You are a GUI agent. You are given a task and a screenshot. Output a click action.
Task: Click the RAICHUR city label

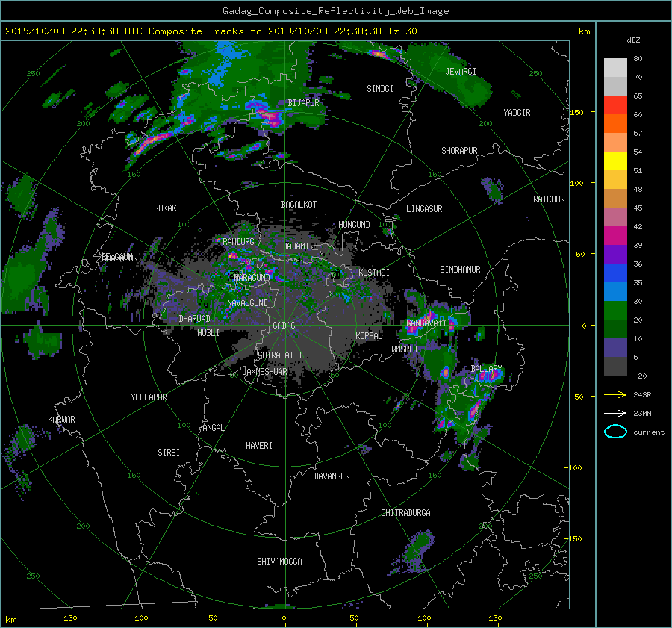tap(549, 199)
